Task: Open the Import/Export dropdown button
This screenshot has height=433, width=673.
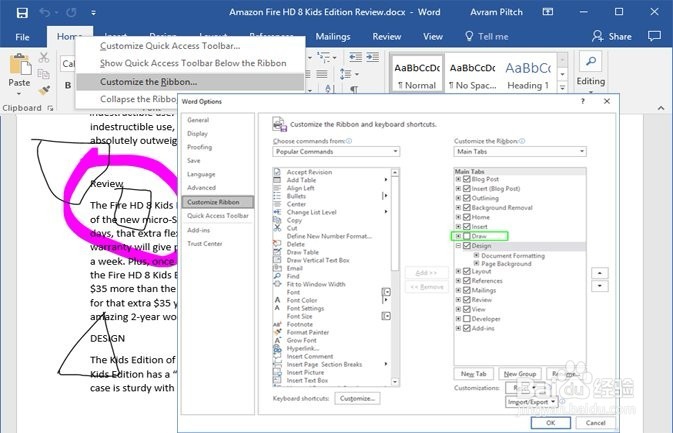Action: click(531, 402)
